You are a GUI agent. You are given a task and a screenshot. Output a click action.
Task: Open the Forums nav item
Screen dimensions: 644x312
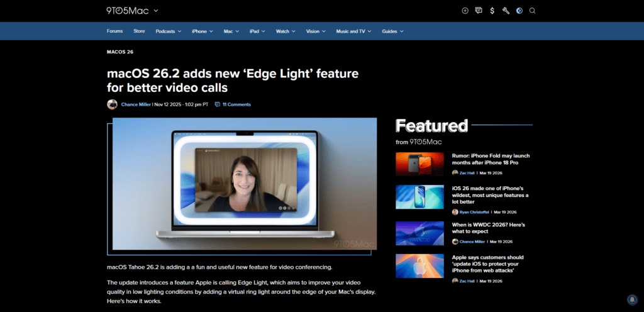(115, 31)
